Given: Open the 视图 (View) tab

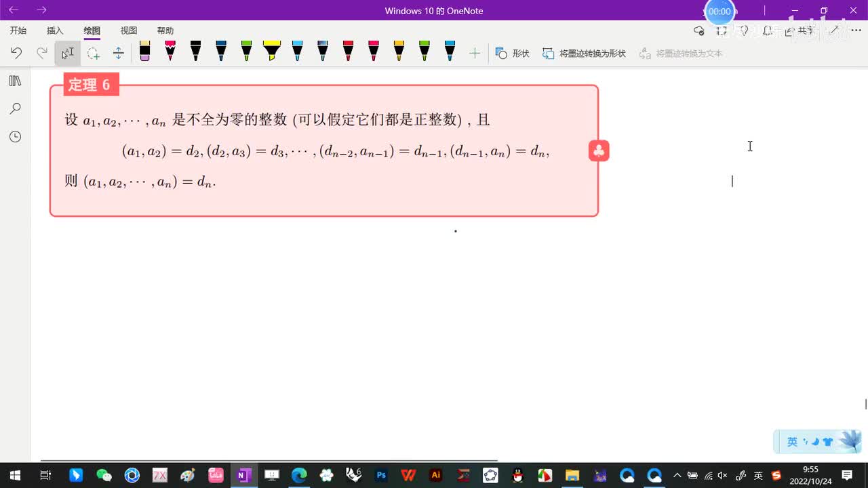Looking at the screenshot, I should (x=129, y=30).
